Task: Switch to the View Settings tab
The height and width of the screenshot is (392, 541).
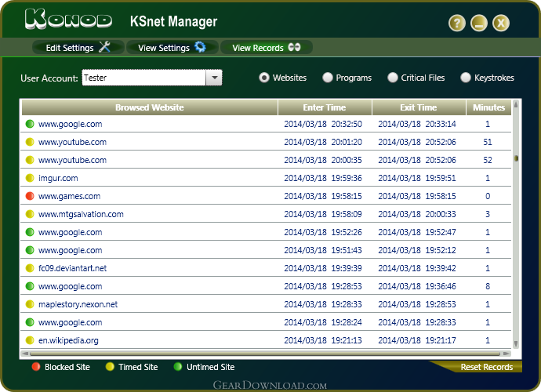Action: click(x=172, y=47)
